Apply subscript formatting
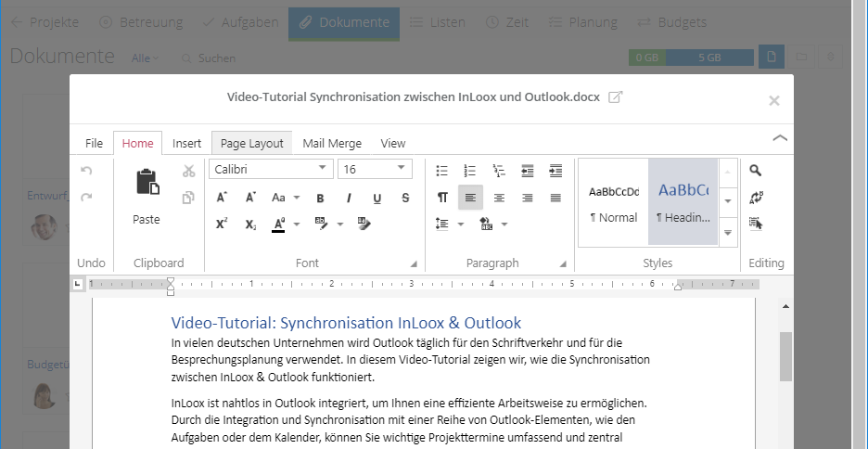The width and height of the screenshot is (868, 449). tap(250, 224)
